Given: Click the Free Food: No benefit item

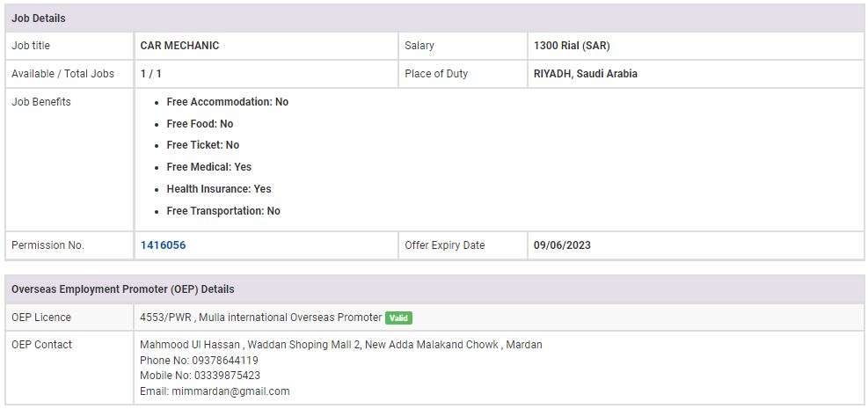Looking at the screenshot, I should point(200,124).
